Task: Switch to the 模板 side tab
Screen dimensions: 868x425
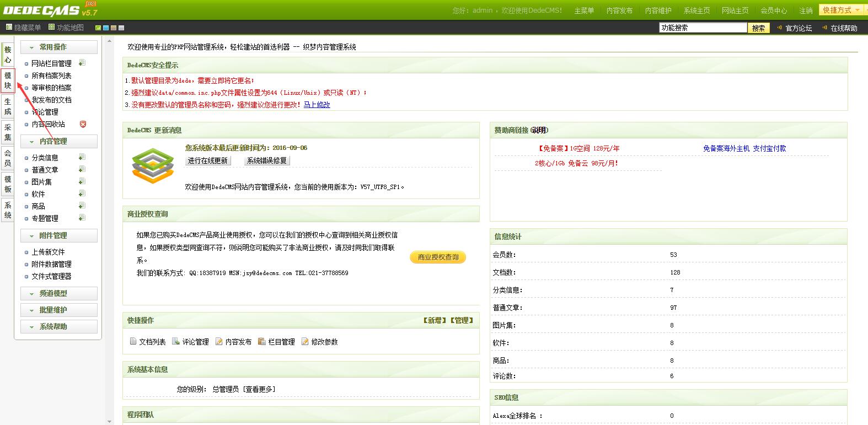Action: (8, 184)
